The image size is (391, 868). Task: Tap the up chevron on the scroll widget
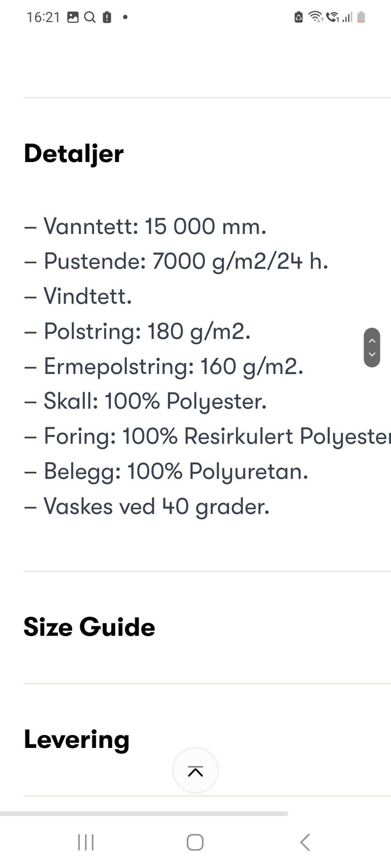(x=371, y=341)
